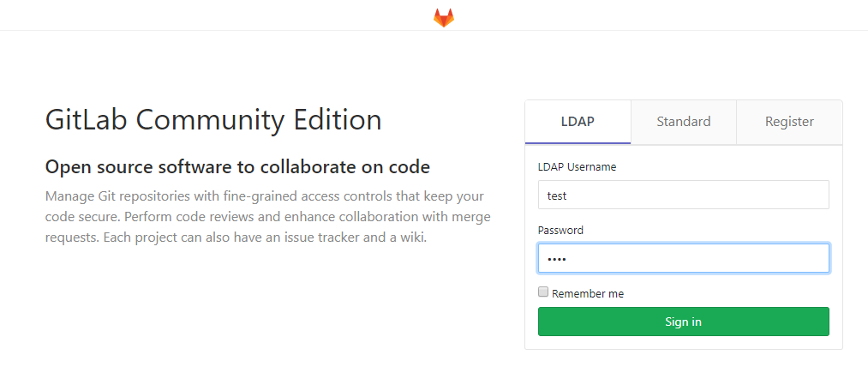
Task: Click the "Open source software" subheading
Action: tap(237, 166)
